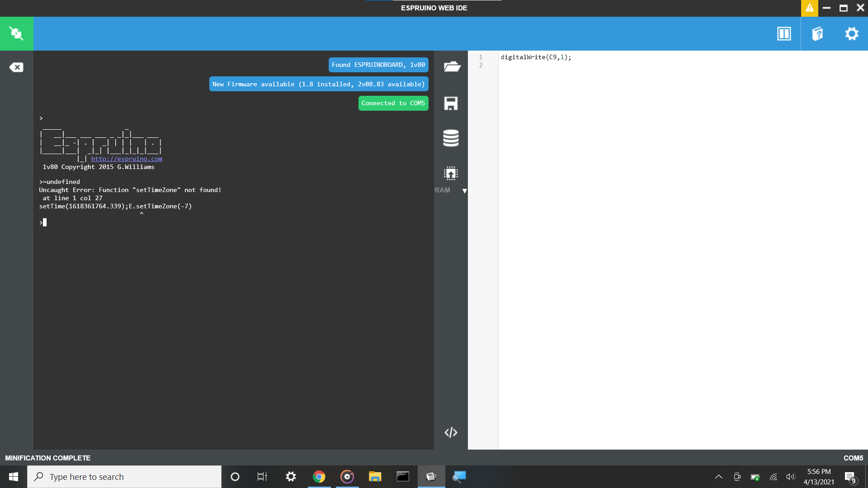
Task: Open the volume speaker tray icon
Action: [790, 477]
